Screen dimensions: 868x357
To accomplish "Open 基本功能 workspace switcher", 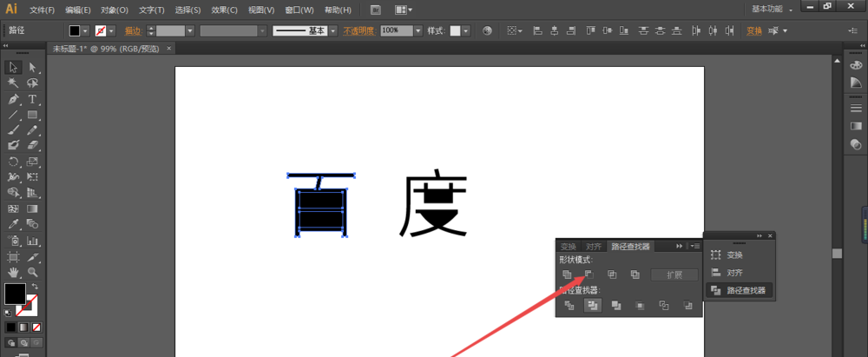I will point(772,10).
